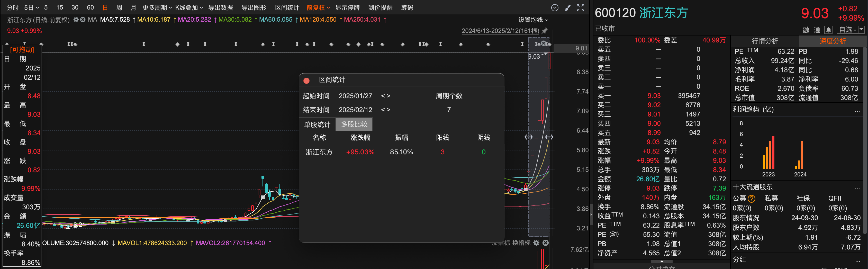The height and width of the screenshot is (269, 868).
Task: Select the 日 daily K-line period
Action: click(105, 7)
